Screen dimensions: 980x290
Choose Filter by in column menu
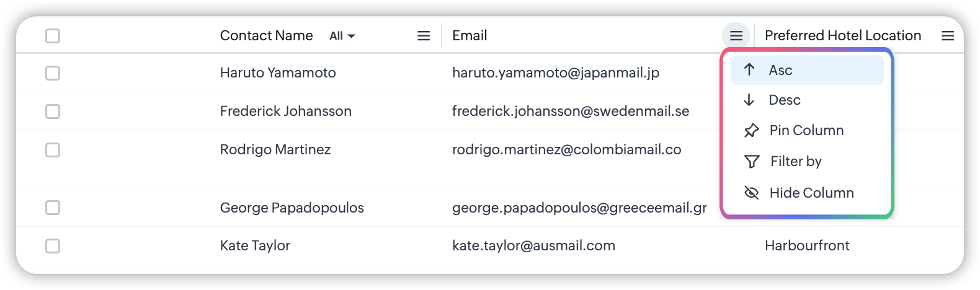point(796,162)
